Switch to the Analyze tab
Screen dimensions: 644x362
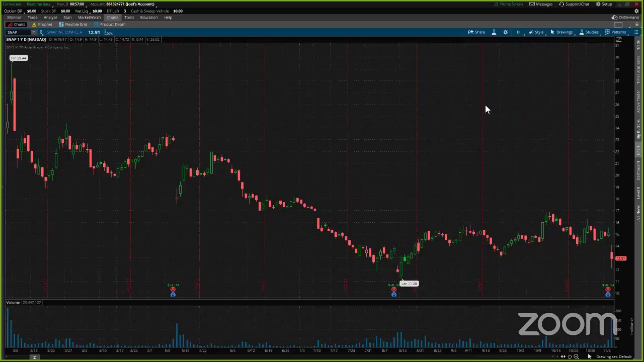[50, 17]
